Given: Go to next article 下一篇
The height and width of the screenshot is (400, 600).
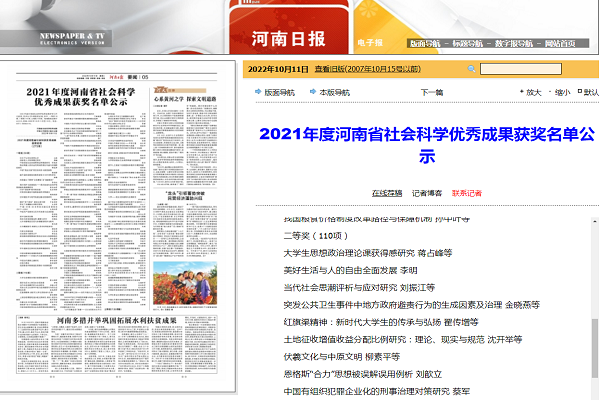Looking at the screenshot, I should [431, 92].
